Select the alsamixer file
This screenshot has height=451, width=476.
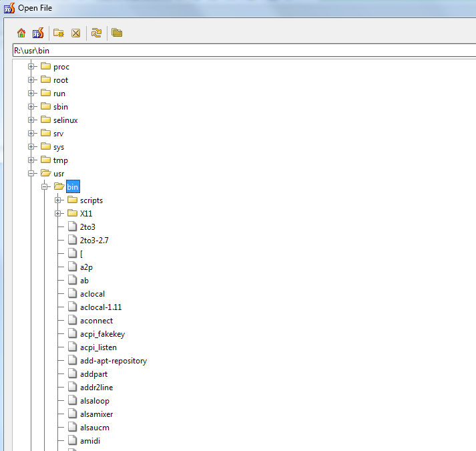[x=96, y=414]
